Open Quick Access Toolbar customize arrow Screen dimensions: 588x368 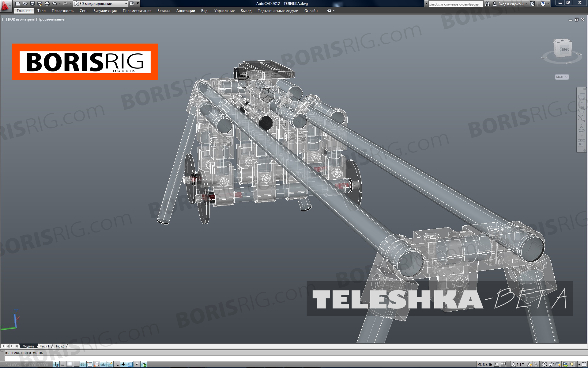coord(138,4)
